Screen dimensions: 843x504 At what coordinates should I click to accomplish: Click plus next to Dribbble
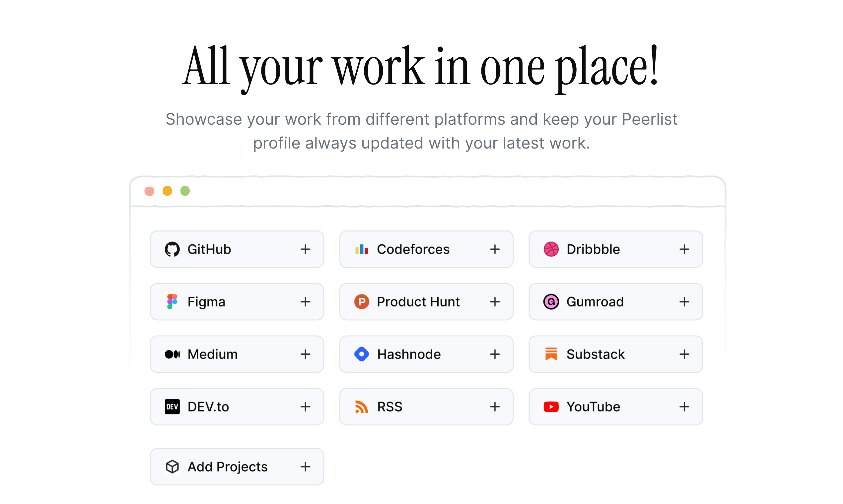point(684,249)
